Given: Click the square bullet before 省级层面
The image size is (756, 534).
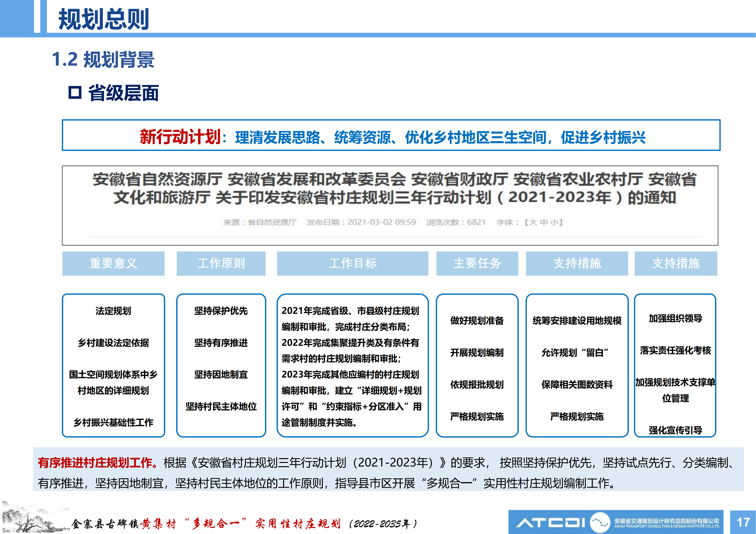Looking at the screenshot, I should point(75,93).
